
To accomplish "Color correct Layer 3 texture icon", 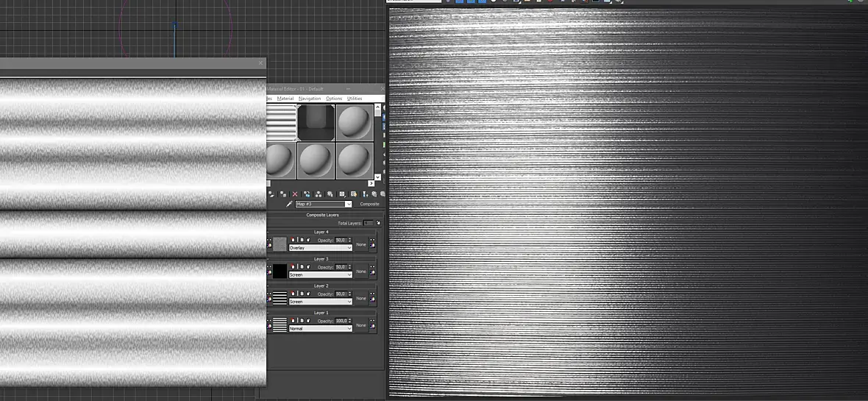I will (x=269, y=272).
